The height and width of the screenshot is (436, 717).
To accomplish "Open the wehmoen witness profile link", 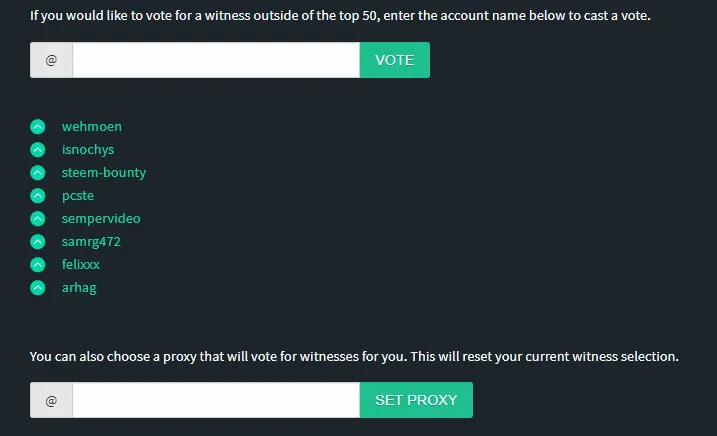I will click(91, 127).
